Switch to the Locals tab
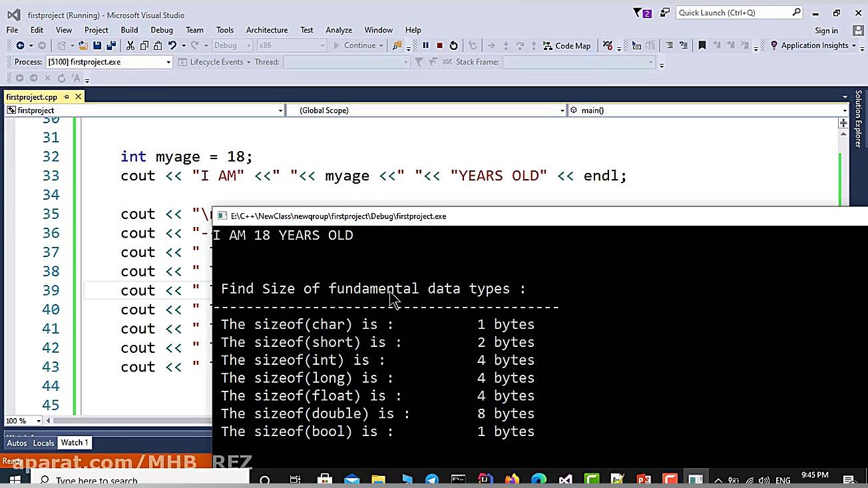Viewport: 868px width, 488px height. pyautogui.click(x=43, y=443)
